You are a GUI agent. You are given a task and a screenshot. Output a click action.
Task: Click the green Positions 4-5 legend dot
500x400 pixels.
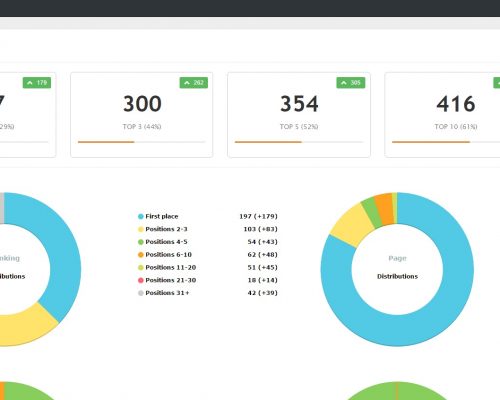pos(141,242)
